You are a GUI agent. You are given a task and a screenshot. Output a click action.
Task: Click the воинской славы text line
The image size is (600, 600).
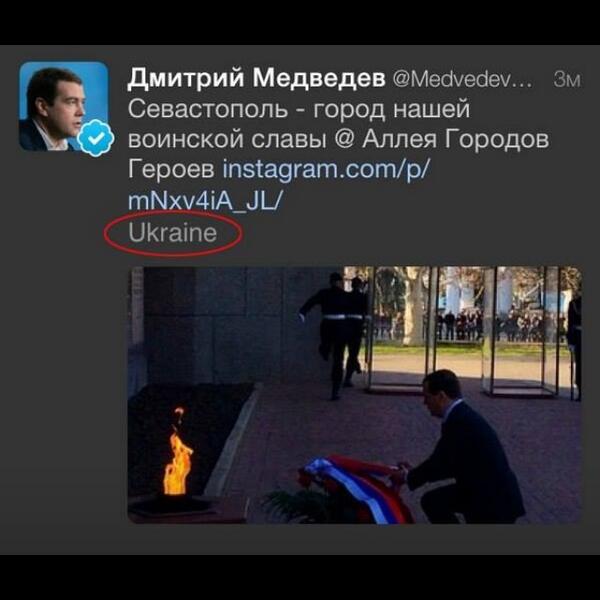pos(227,139)
